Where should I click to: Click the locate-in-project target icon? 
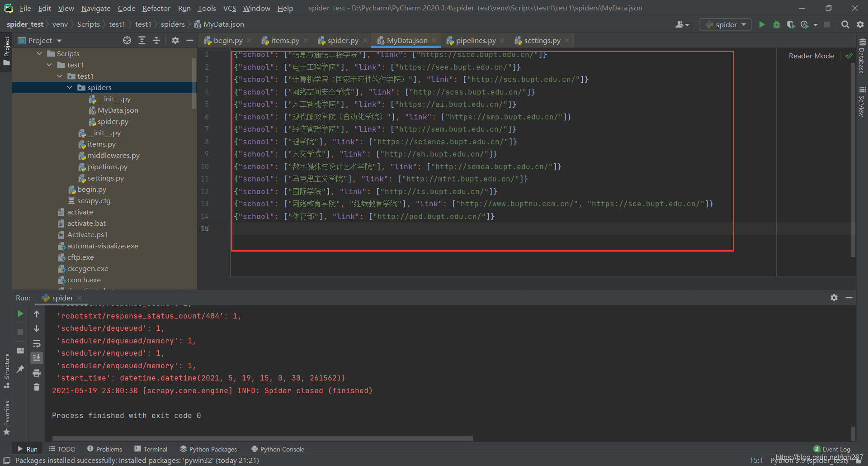[x=127, y=40]
